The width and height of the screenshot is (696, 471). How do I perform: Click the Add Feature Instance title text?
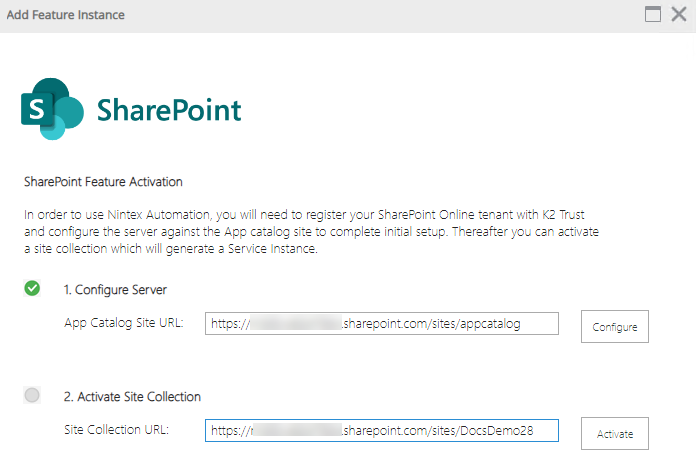pos(66,15)
